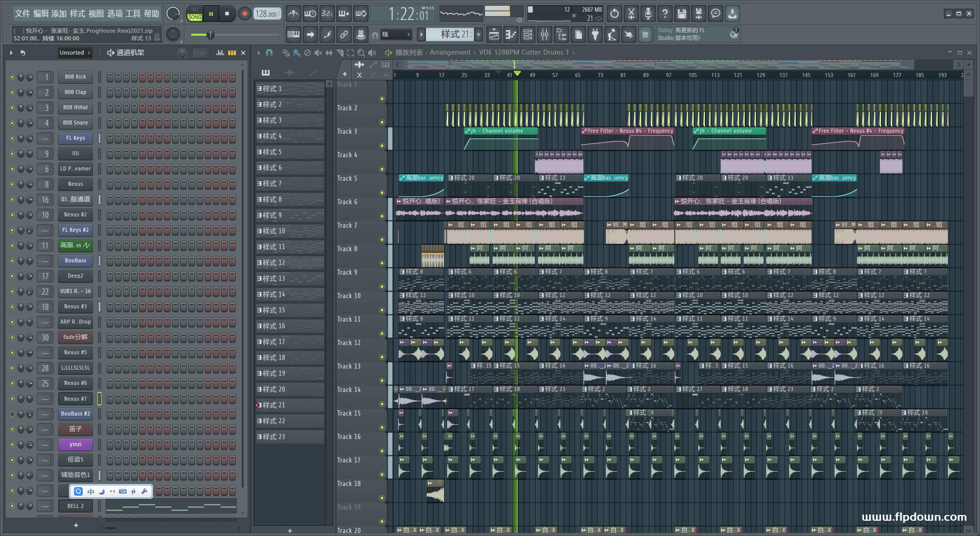980x536 pixels.
Task: Open the 添加 menu
Action: 59,14
